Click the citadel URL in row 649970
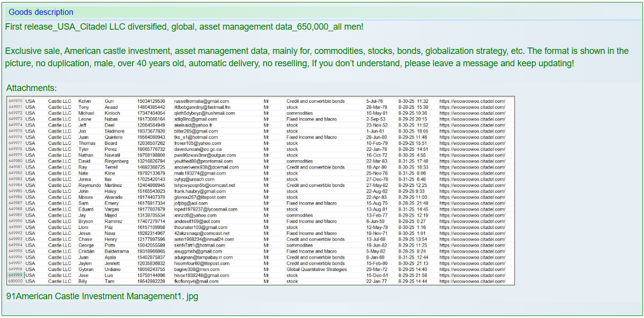Viewport: 644px width, 318px height. (x=472, y=101)
